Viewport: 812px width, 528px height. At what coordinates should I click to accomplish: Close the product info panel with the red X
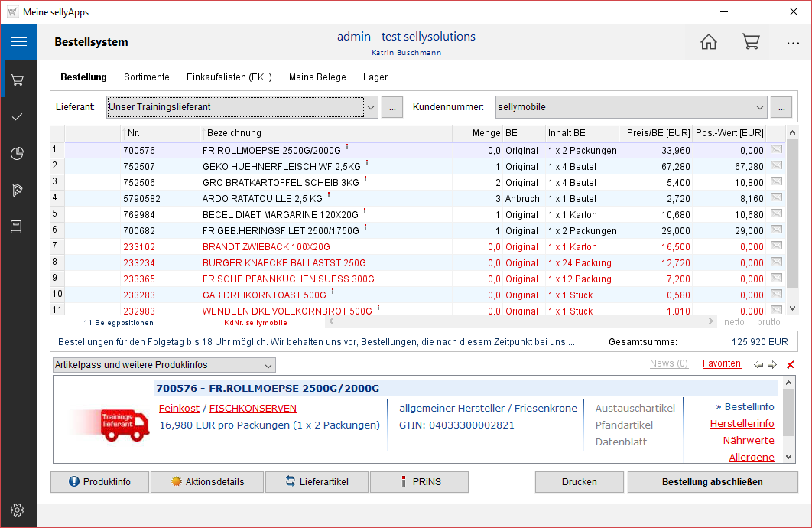[x=791, y=365]
